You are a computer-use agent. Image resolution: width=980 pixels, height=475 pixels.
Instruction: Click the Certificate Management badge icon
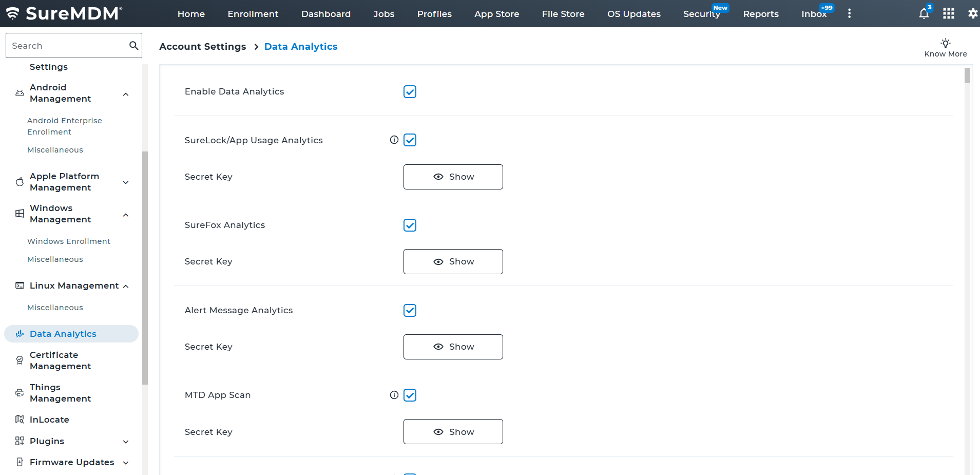(20, 360)
